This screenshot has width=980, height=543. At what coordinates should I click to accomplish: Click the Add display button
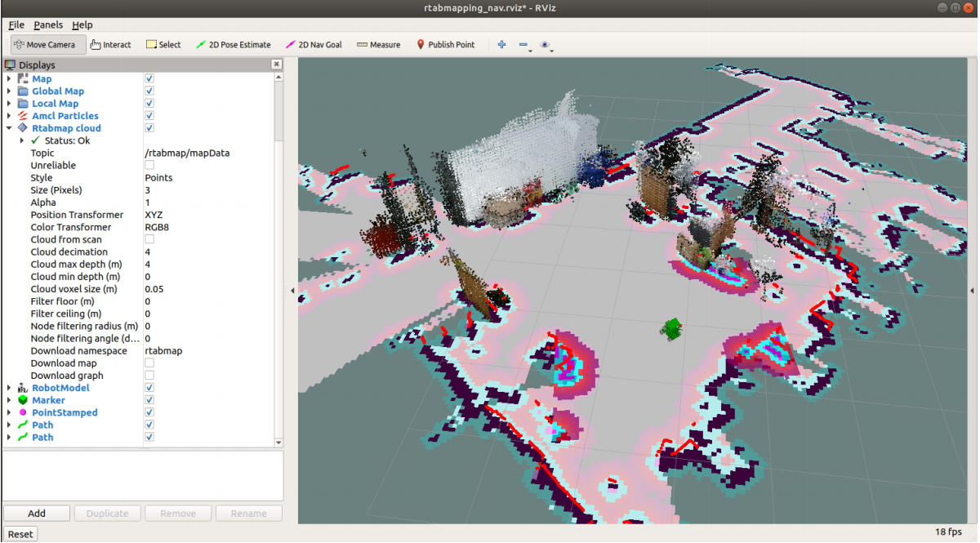tap(37, 514)
